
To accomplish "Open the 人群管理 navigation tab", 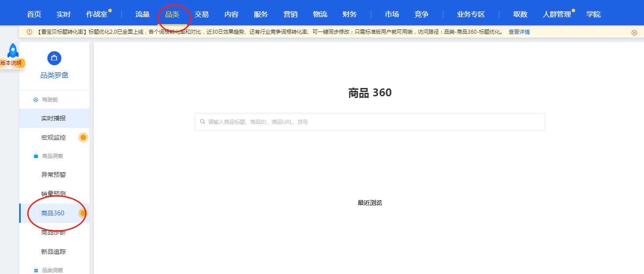I will [x=557, y=14].
